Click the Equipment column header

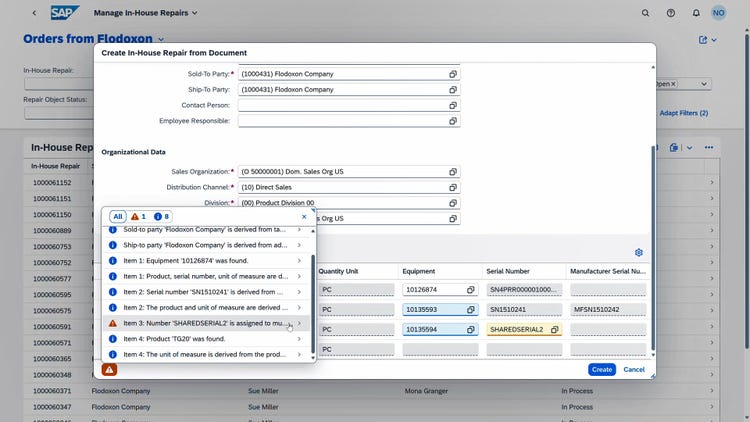(x=419, y=271)
